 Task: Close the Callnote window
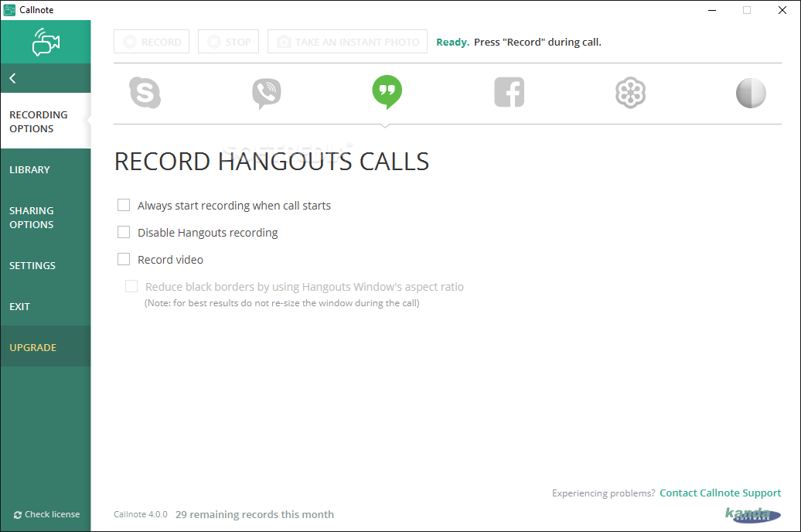click(x=782, y=10)
